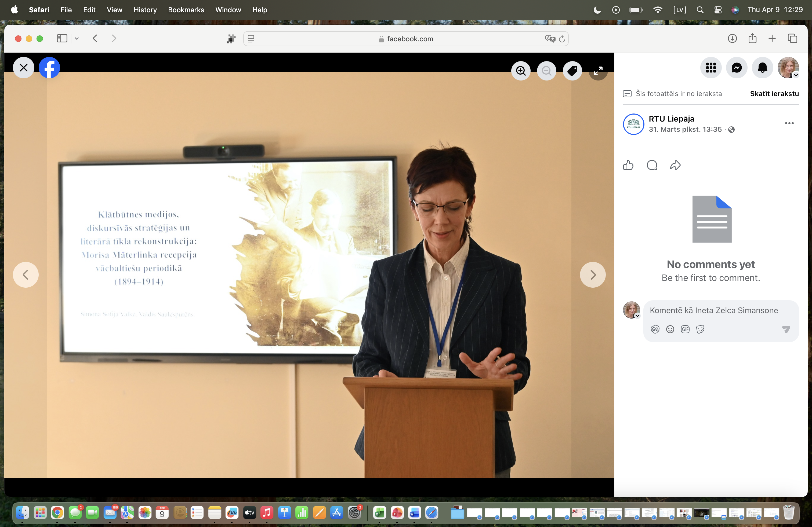Open the Facebook menu grid
The image size is (812, 527).
711,68
